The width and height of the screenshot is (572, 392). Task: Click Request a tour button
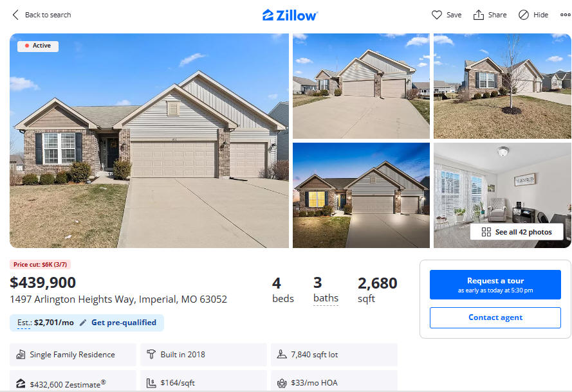[x=495, y=285]
